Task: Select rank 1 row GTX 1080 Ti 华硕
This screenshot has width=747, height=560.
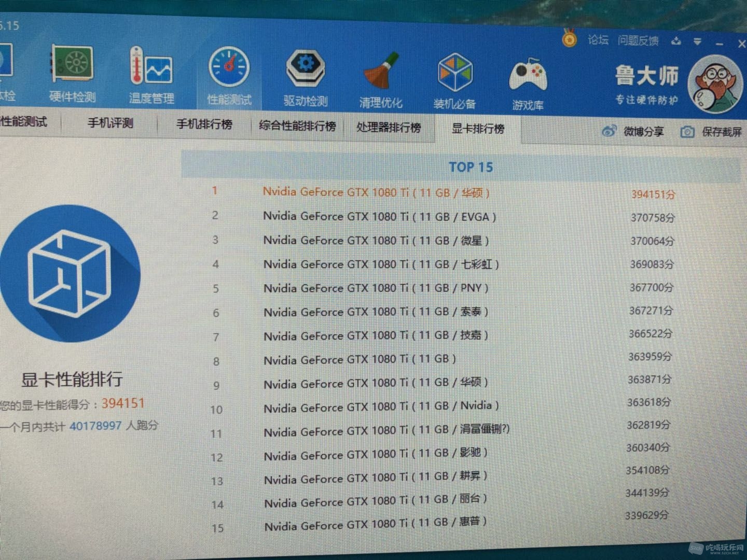Action: click(x=444, y=192)
